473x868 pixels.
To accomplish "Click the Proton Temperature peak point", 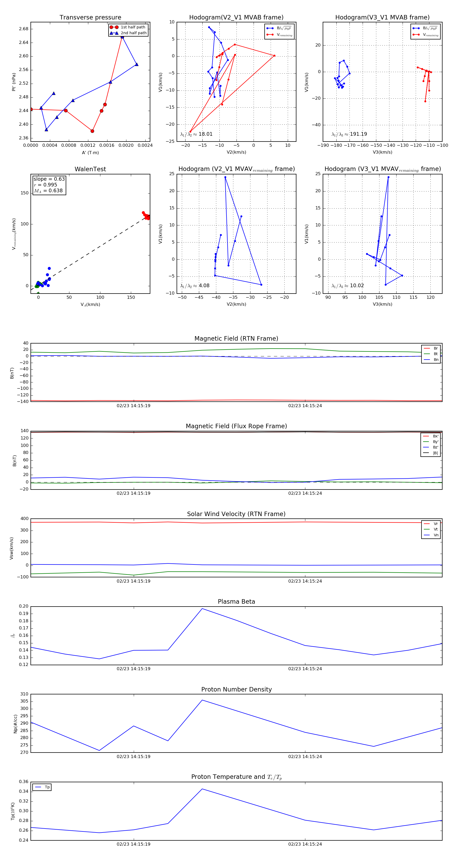I will 202,789.
